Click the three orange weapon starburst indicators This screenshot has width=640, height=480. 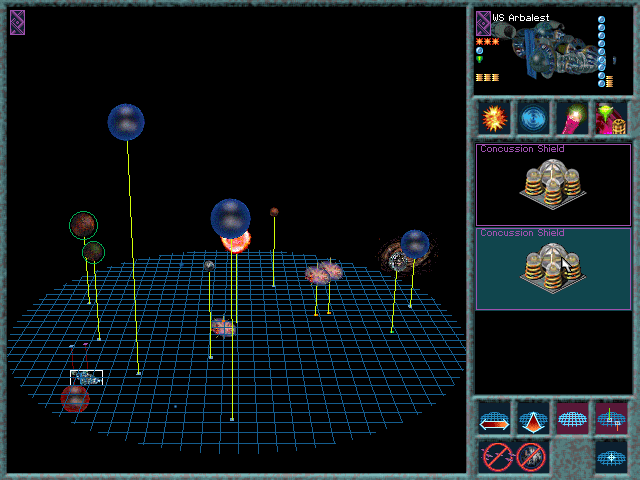pyautogui.click(x=487, y=42)
